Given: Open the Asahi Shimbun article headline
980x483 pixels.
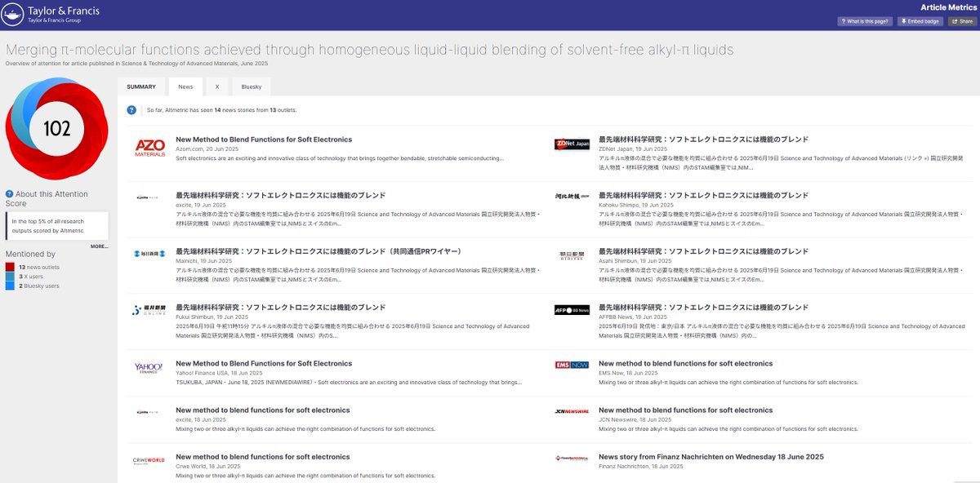Looking at the screenshot, I should (x=703, y=251).
